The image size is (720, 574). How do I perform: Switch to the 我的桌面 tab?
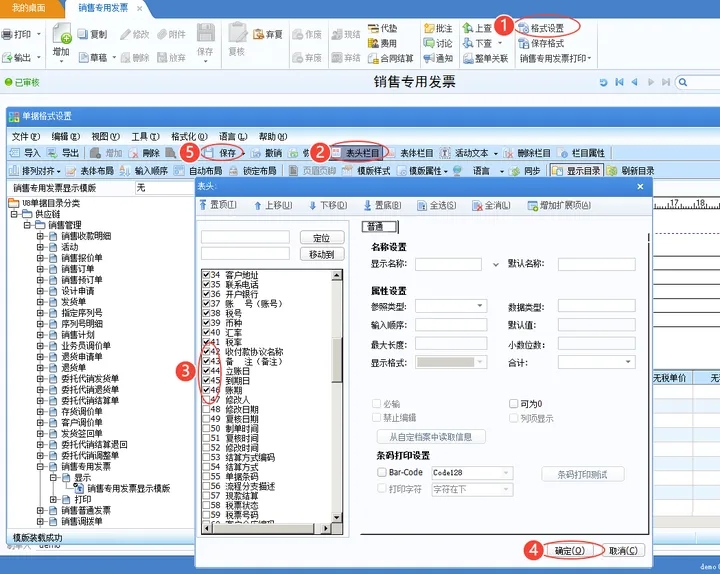tap(28, 8)
